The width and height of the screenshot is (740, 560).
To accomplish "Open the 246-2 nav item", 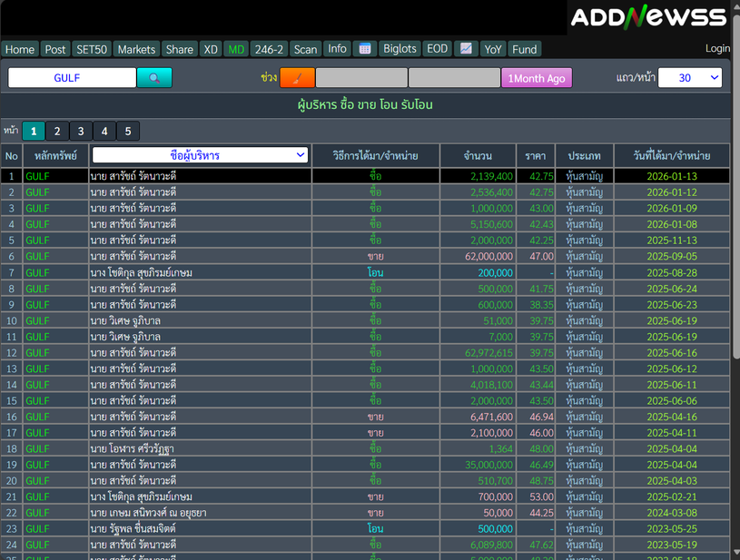I will 269,49.
